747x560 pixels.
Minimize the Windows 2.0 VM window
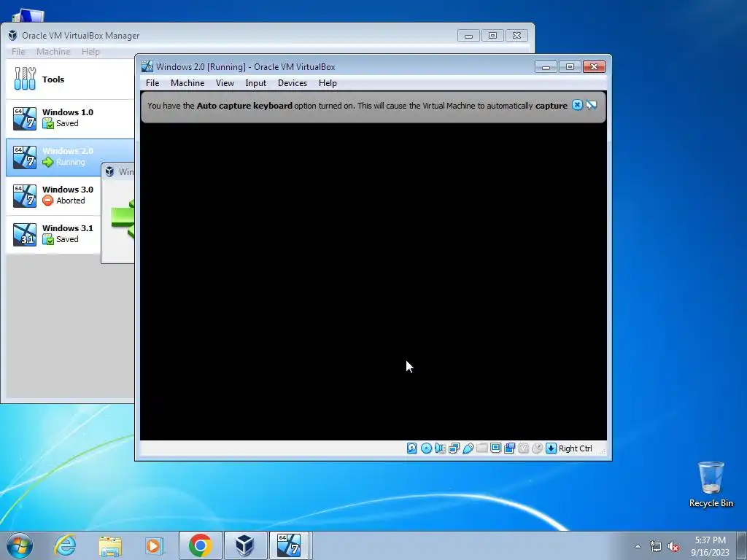(546, 66)
